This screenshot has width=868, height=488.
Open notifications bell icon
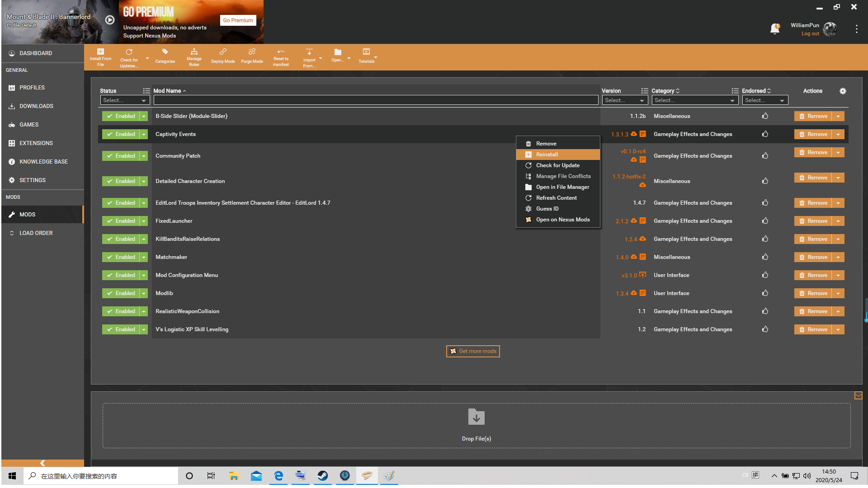[x=775, y=29]
